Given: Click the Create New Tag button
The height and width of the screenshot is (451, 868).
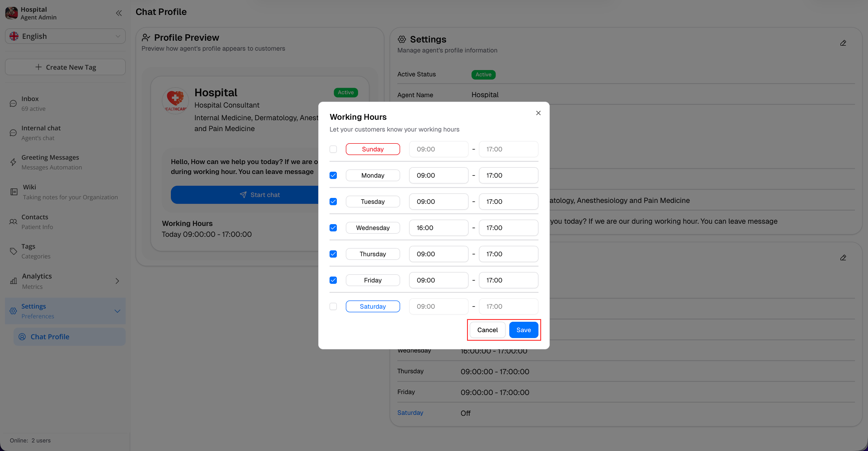Looking at the screenshot, I should point(65,67).
